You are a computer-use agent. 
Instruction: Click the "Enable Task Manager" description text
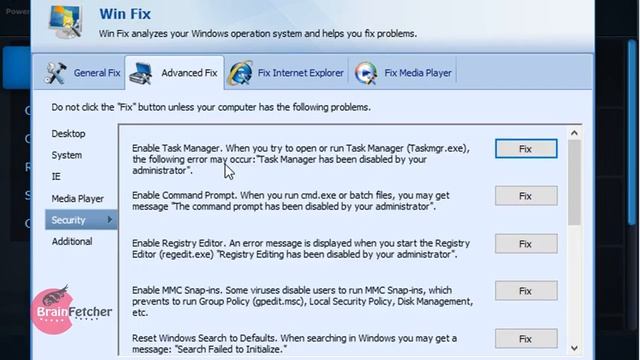(x=301, y=160)
